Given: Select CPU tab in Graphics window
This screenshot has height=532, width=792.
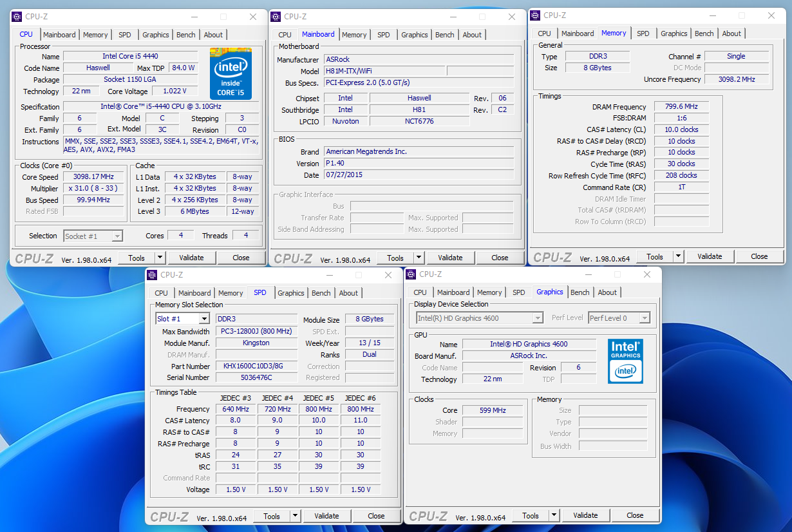Looking at the screenshot, I should tap(420, 292).
